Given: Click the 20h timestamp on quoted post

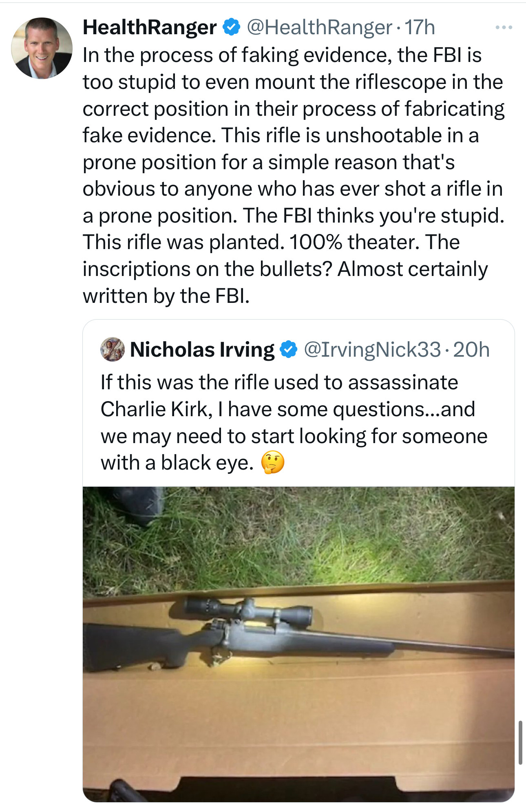Looking at the screenshot, I should (x=471, y=350).
